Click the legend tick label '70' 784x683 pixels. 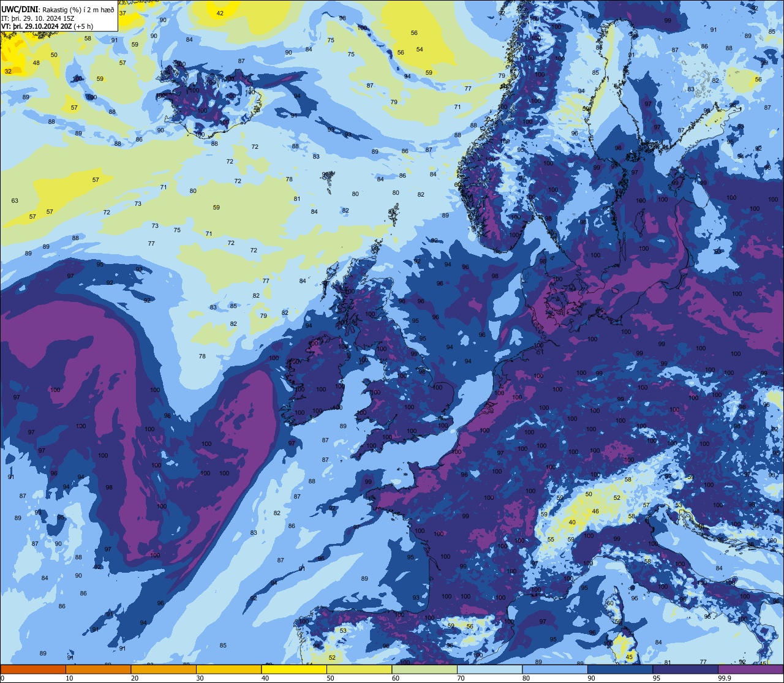(461, 678)
